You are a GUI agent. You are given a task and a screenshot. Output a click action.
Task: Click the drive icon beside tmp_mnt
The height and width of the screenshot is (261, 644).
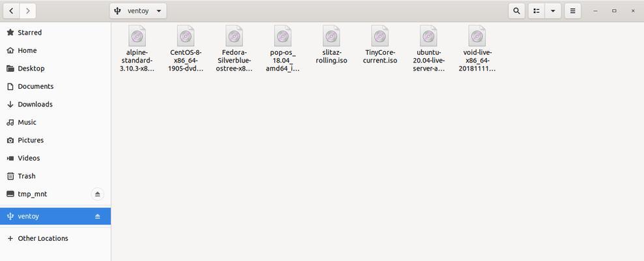click(x=10, y=194)
